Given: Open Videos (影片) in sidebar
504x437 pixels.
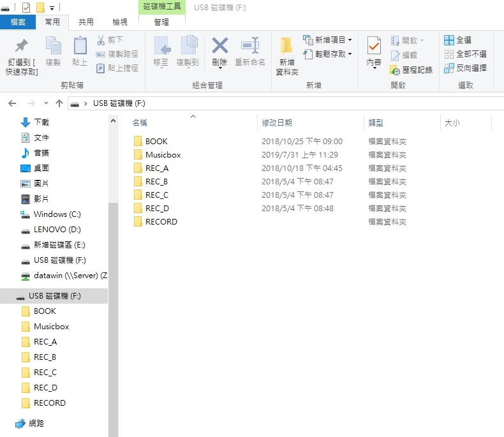Looking at the screenshot, I should pos(34,199).
